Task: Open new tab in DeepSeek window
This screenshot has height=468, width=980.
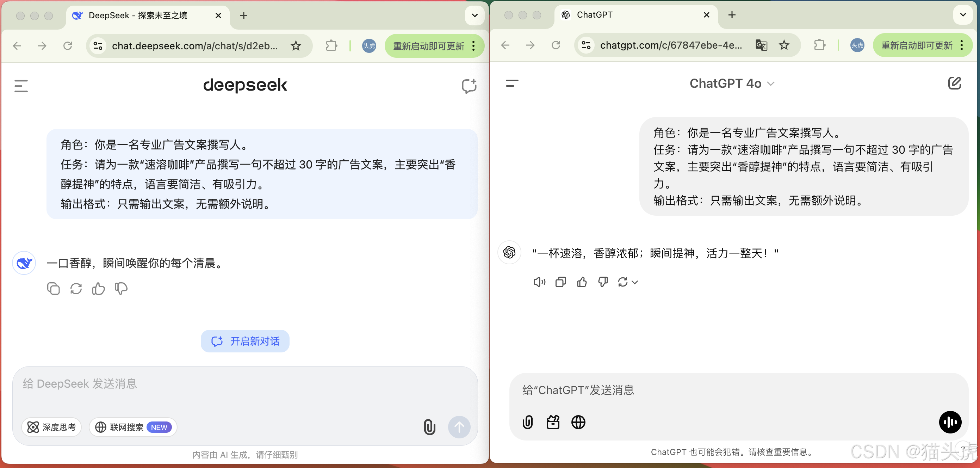Action: click(244, 16)
